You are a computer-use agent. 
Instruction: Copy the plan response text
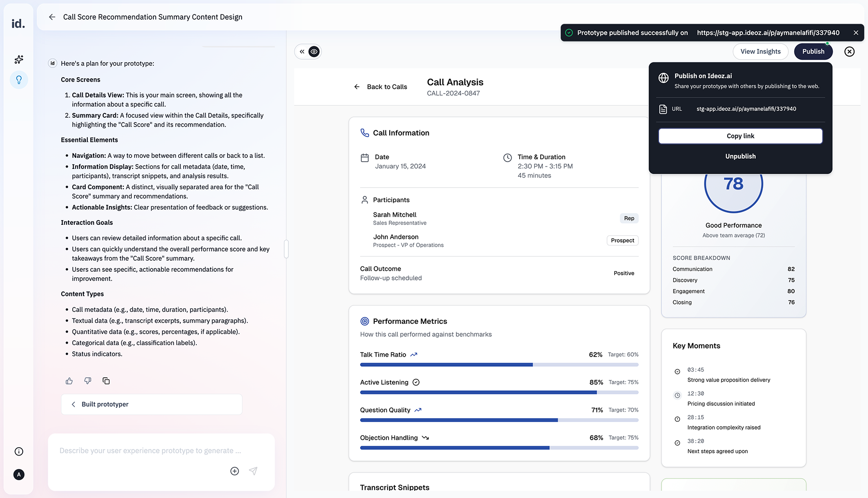(106, 381)
